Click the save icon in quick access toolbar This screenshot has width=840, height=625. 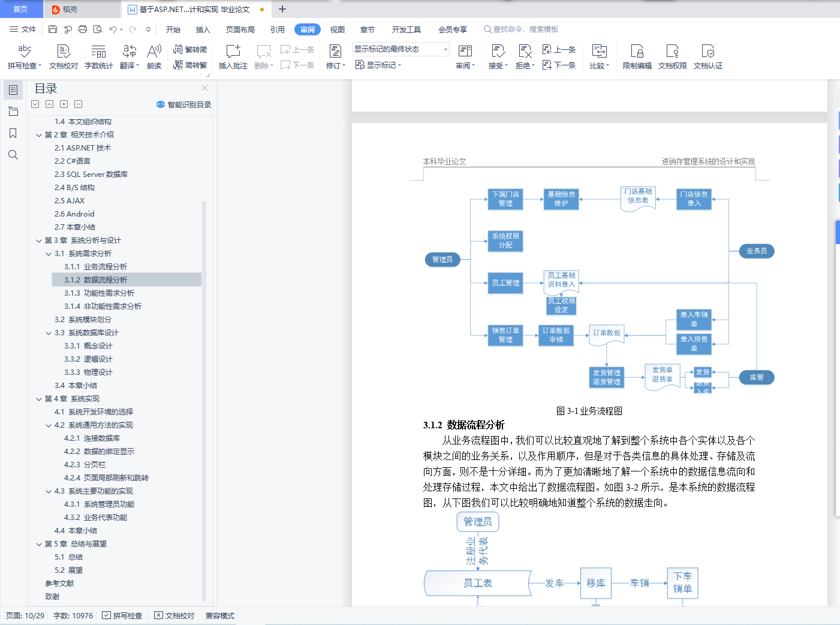53,29
